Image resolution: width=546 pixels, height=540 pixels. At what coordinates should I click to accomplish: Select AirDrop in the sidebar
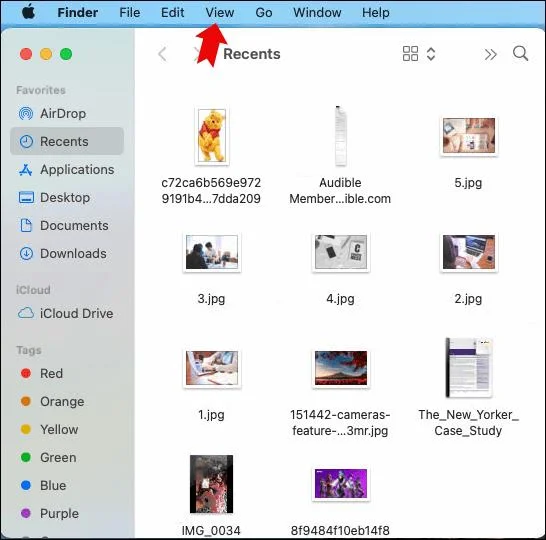(x=67, y=114)
